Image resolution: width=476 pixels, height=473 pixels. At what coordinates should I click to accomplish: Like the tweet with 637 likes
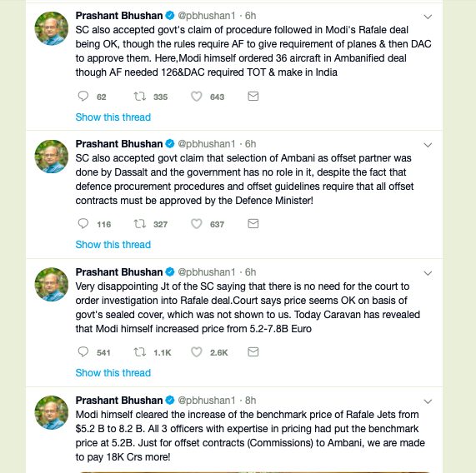pos(197,224)
